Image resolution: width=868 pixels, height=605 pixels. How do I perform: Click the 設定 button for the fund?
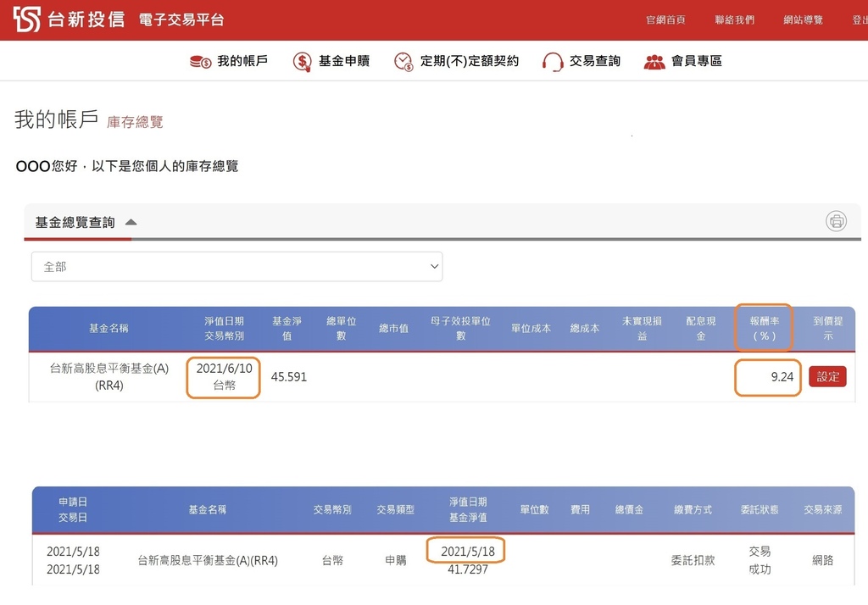[827, 377]
